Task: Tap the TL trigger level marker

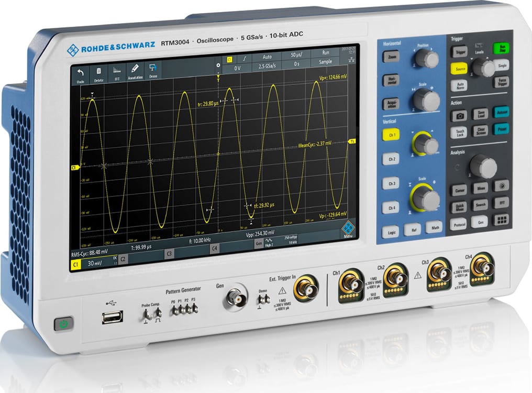Action: (x=352, y=141)
